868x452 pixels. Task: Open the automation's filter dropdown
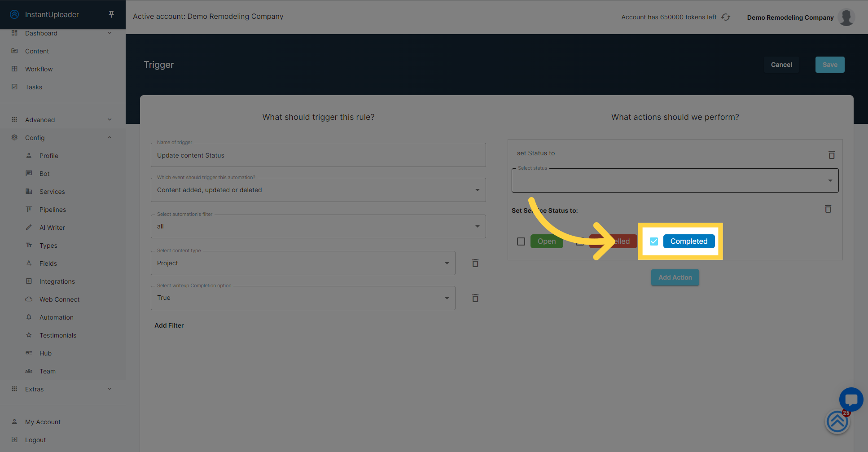point(318,226)
